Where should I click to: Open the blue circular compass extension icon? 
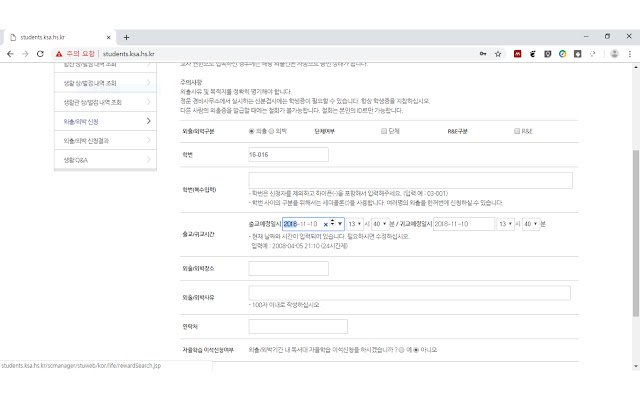[x=562, y=54]
